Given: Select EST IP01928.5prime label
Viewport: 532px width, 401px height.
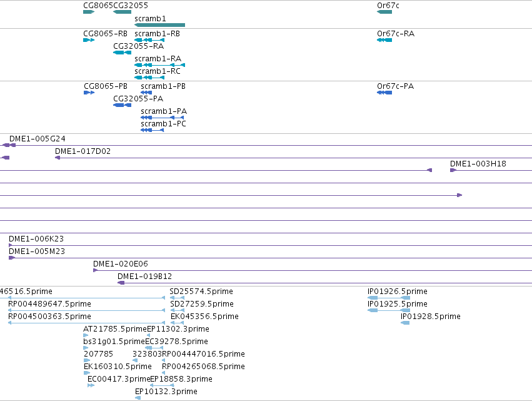Looking at the screenshot, I should point(431,317).
